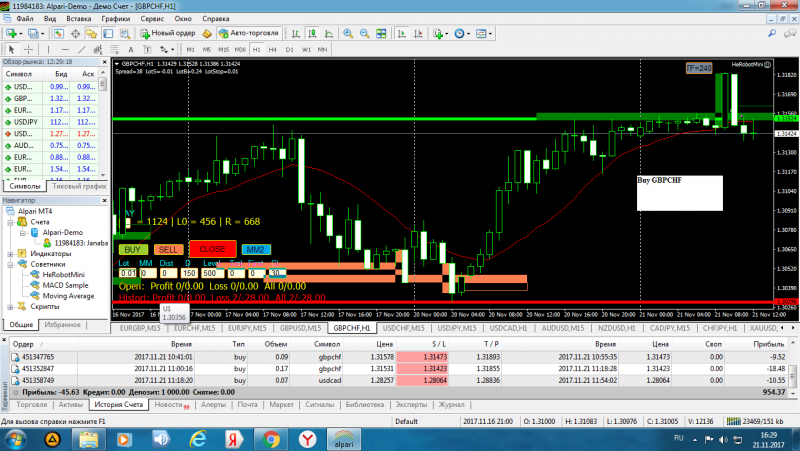Collapse the Советники tree node
The image size is (800, 451).
tap(10, 264)
